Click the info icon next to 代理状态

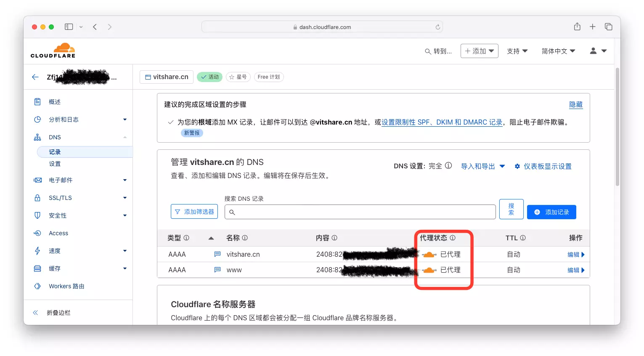tap(453, 238)
